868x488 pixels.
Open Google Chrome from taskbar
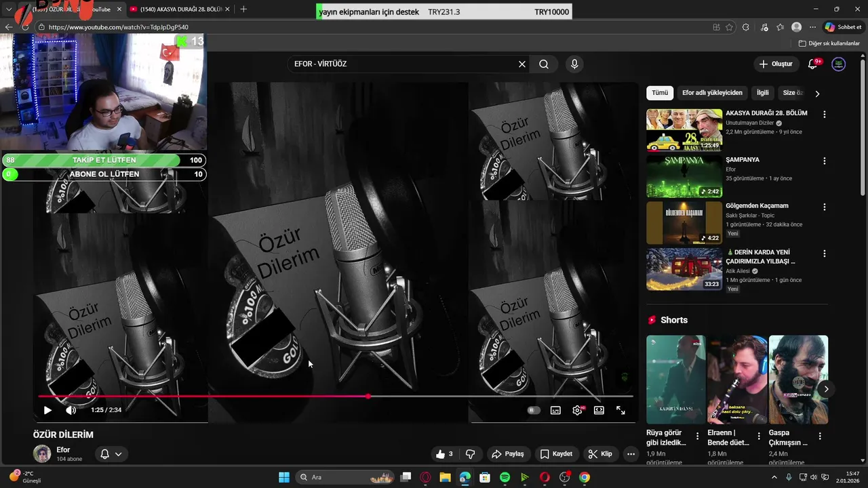(585, 477)
